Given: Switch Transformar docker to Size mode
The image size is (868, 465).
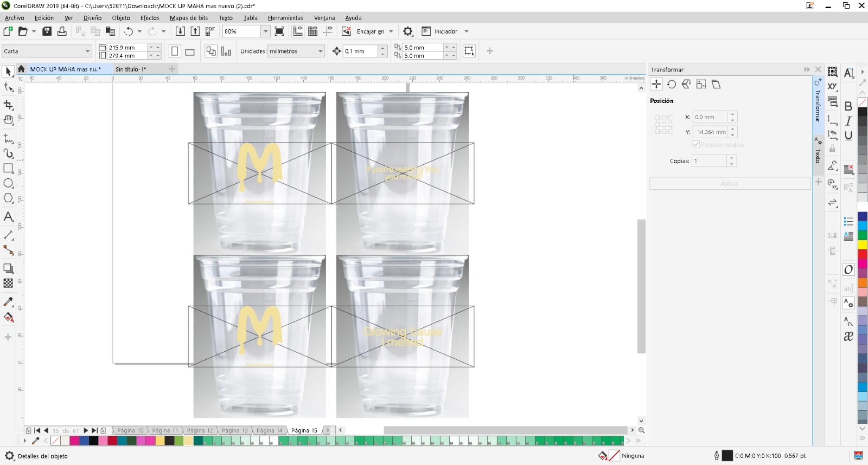Looking at the screenshot, I should 701,84.
